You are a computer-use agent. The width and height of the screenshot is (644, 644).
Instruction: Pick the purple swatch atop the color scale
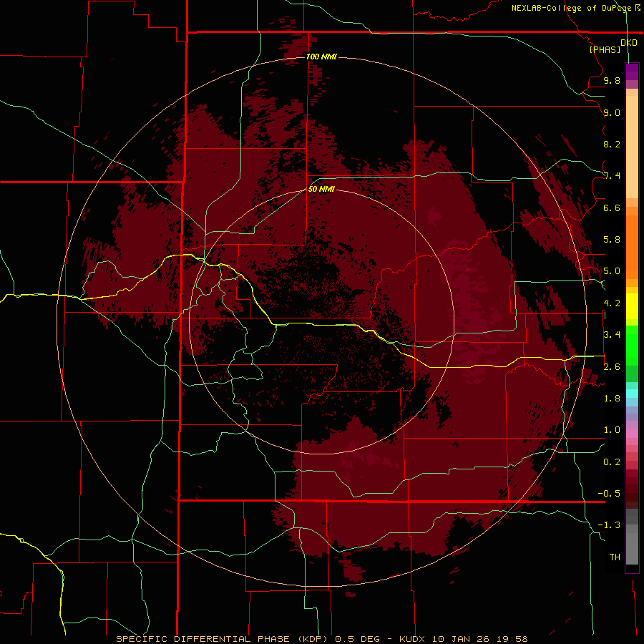click(632, 72)
